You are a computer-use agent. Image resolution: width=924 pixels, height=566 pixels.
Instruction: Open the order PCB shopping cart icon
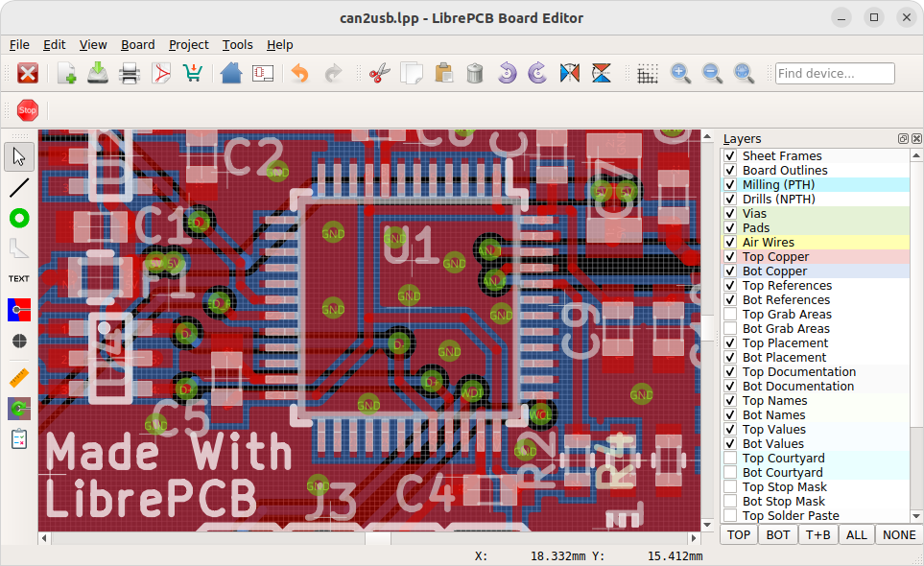193,73
